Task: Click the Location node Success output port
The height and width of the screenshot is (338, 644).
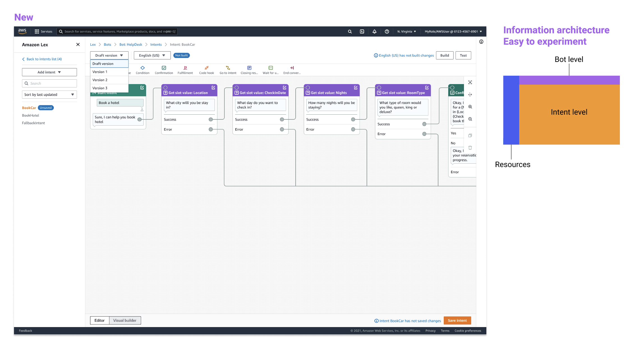Action: (211, 119)
